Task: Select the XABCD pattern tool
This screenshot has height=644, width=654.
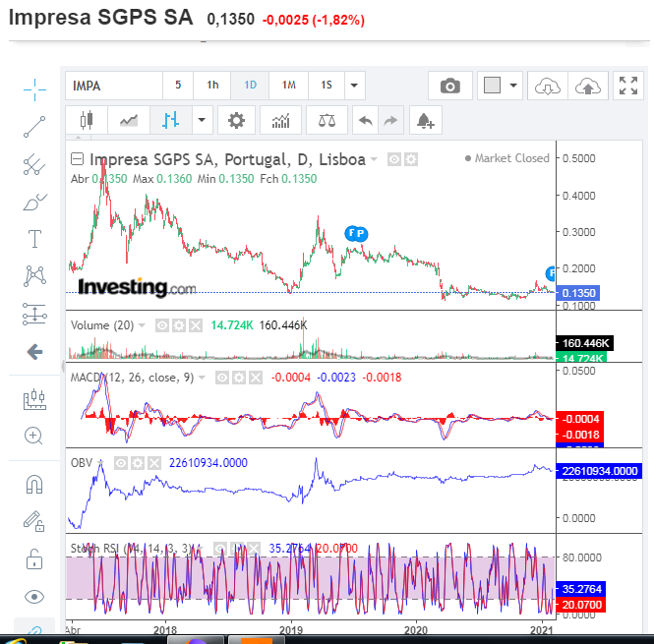Action: click(x=34, y=276)
